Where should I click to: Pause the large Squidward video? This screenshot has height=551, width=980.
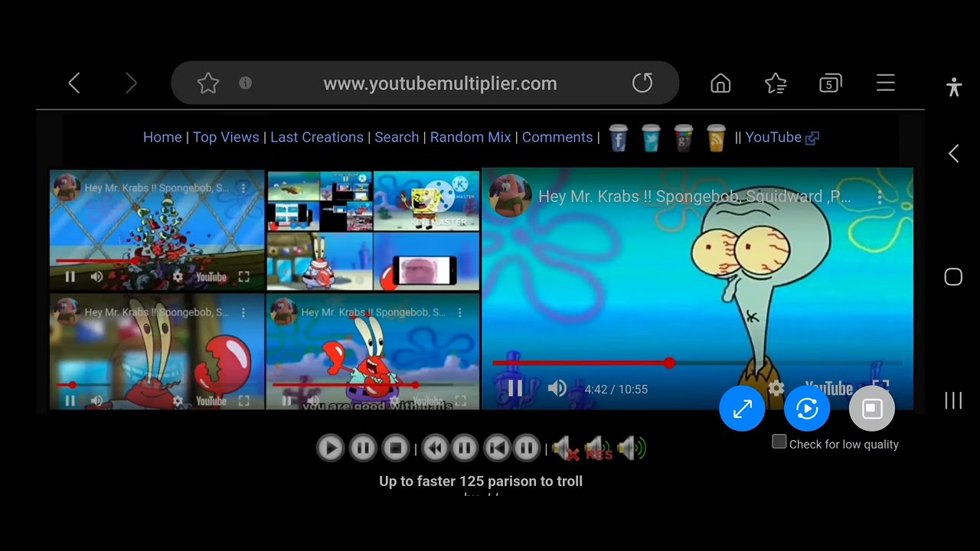click(515, 389)
